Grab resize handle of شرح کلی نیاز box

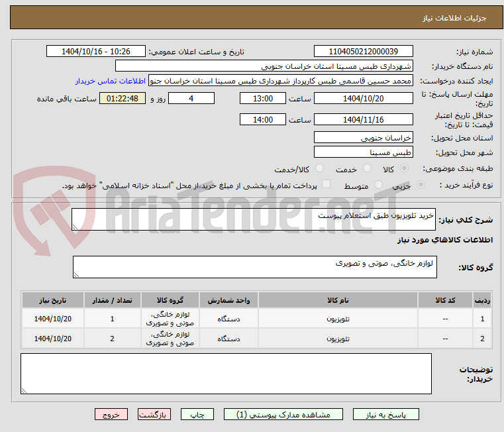(75, 227)
